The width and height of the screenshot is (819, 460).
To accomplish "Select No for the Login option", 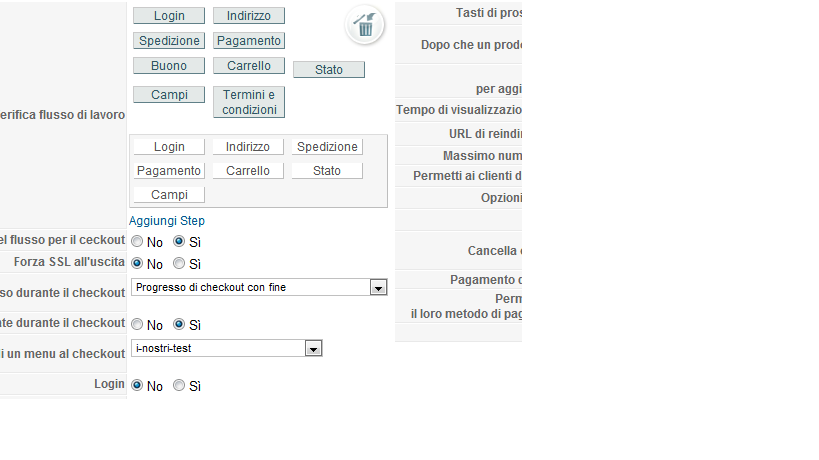I will point(137,385).
